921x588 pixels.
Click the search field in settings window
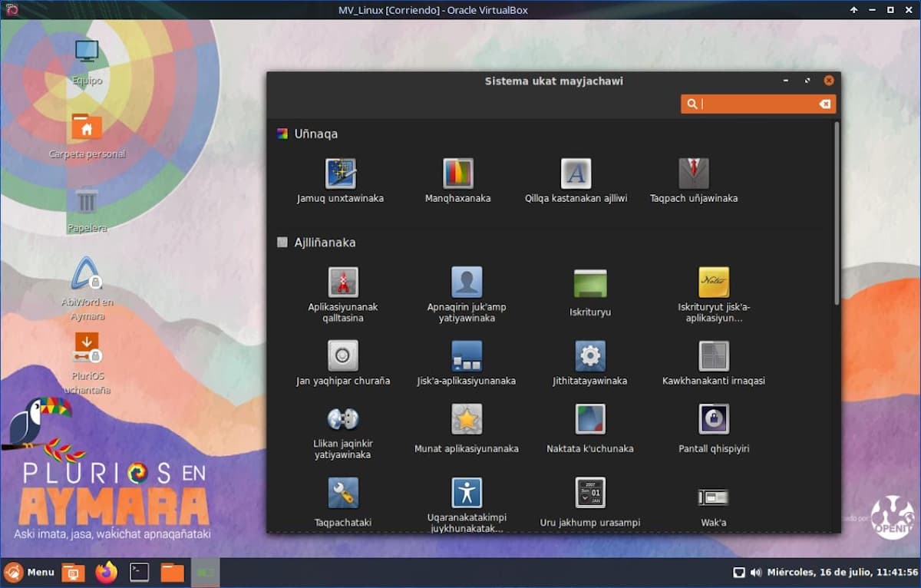point(758,104)
